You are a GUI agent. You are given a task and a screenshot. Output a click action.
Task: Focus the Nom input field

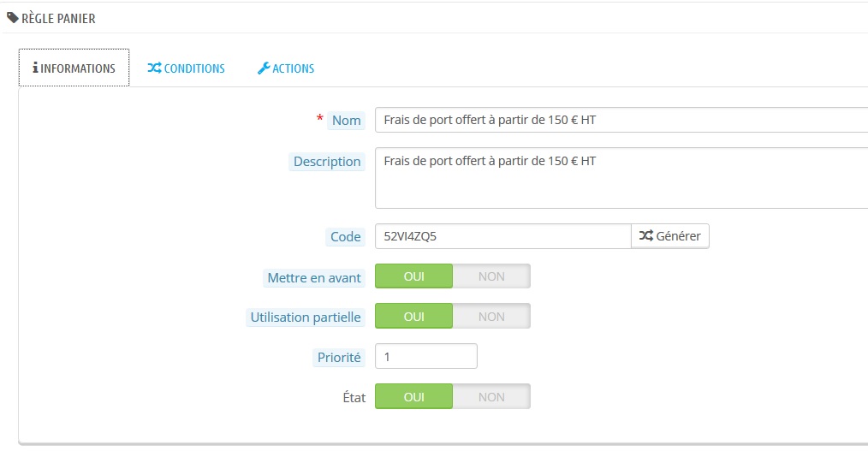click(x=621, y=120)
